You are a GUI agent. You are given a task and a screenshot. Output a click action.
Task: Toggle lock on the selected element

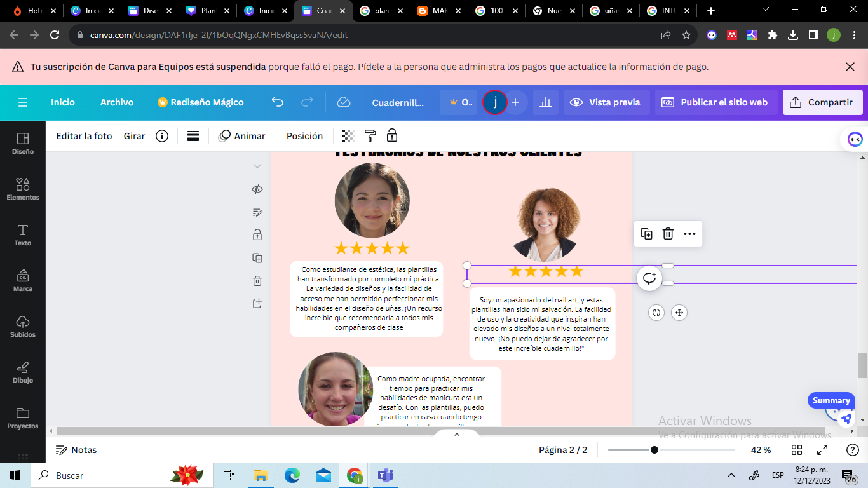tap(392, 136)
